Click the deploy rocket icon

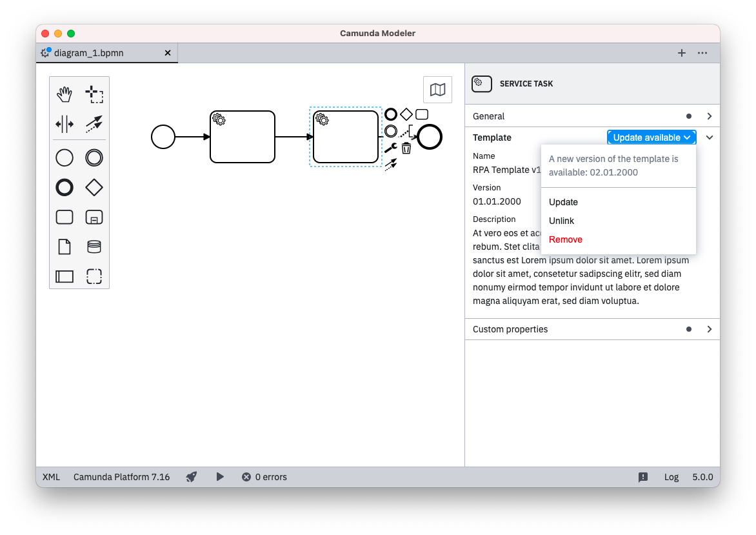192,477
